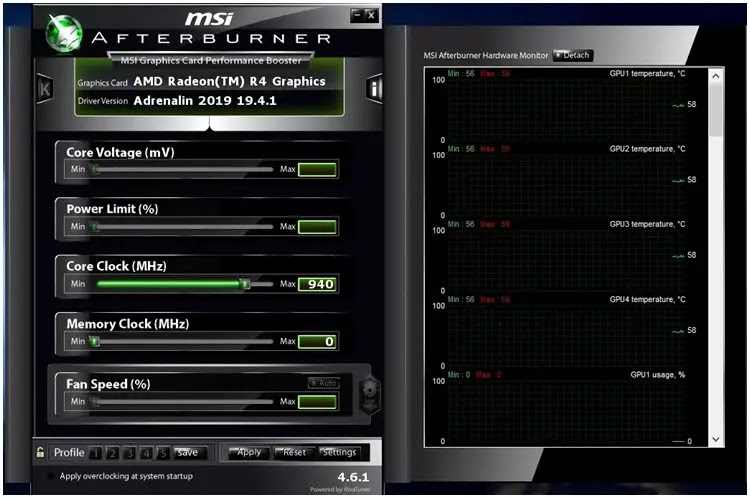
Task: Close the Afterburner window
Action: tap(372, 15)
